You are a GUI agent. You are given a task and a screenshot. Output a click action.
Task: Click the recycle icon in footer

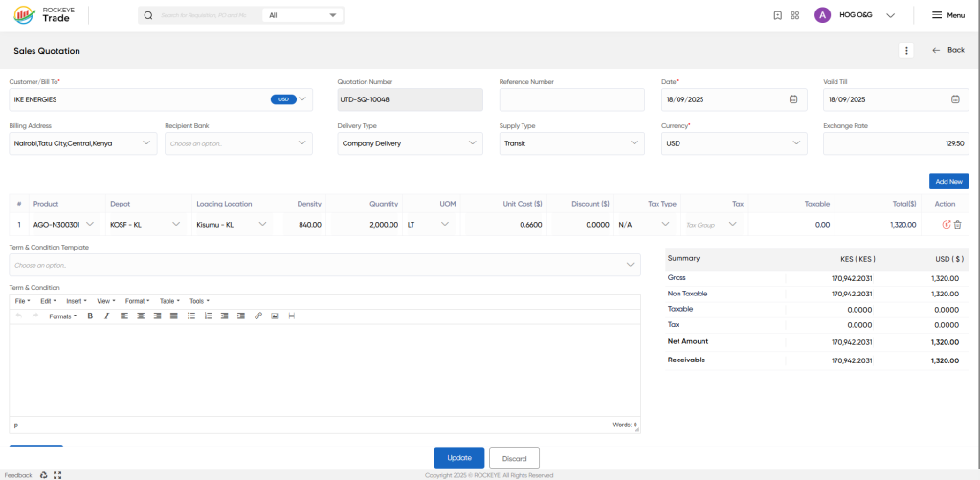click(x=44, y=475)
